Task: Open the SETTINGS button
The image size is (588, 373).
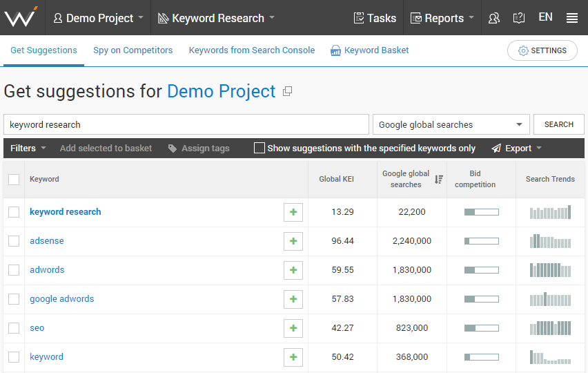Action: click(542, 50)
